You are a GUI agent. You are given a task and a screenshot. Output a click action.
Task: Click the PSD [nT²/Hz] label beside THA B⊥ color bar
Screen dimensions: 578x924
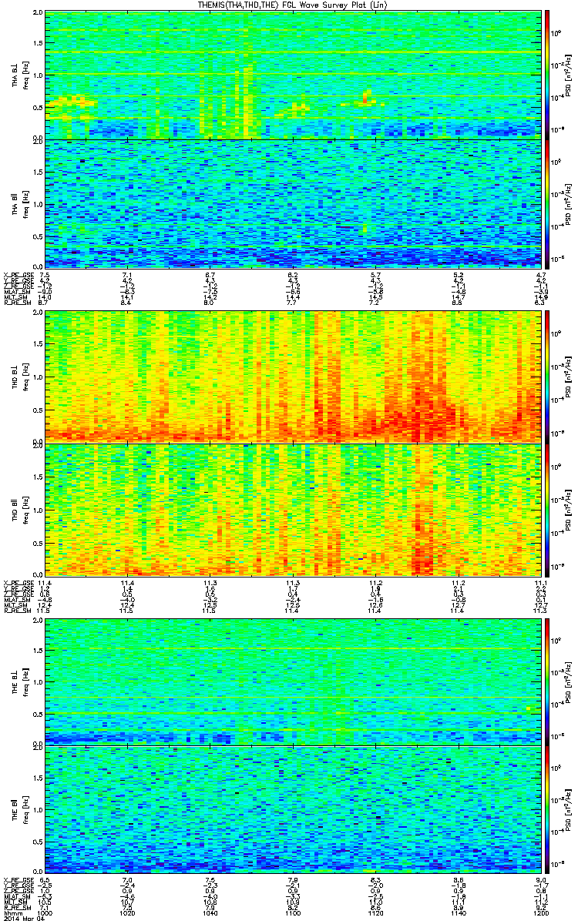point(568,75)
